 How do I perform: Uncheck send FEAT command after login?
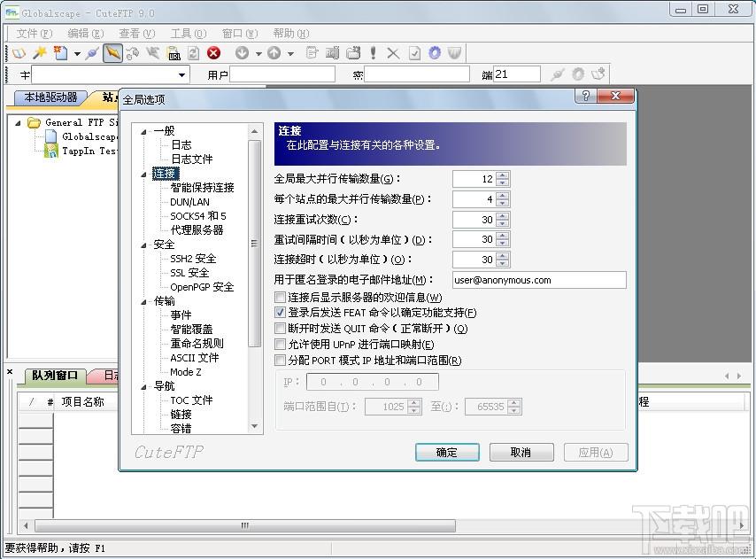coord(280,313)
